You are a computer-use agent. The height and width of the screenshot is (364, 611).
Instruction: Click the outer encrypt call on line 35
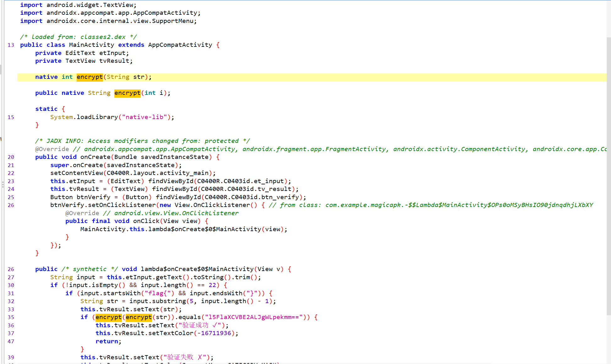click(x=109, y=317)
